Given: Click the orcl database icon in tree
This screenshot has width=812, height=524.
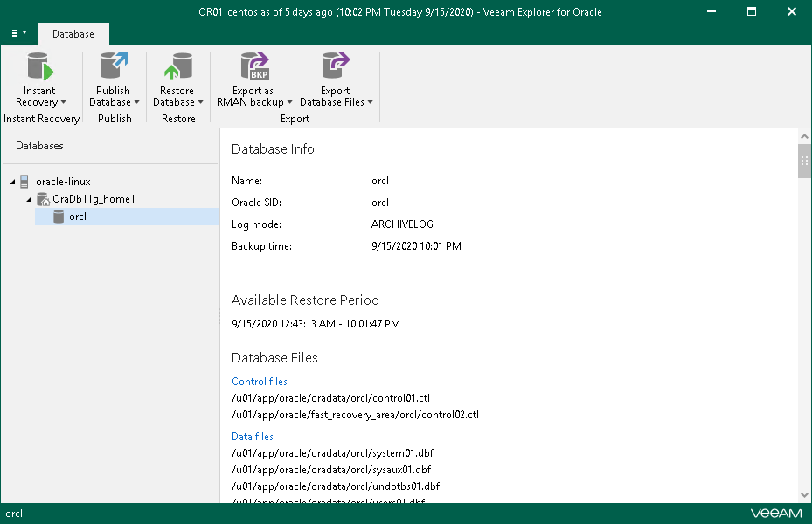Looking at the screenshot, I should 59,217.
